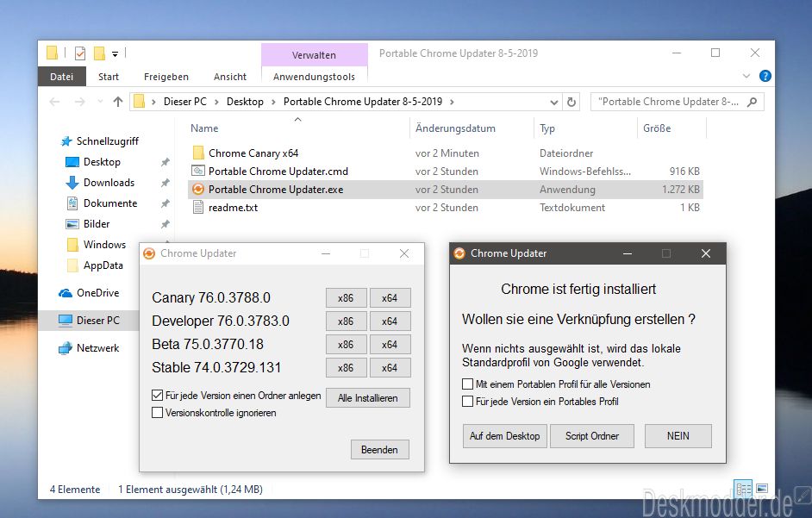The width and height of the screenshot is (812, 518).
Task: Expand the chevron after Portable Chrome Updater 8-5-2019
Action: pos(452,102)
